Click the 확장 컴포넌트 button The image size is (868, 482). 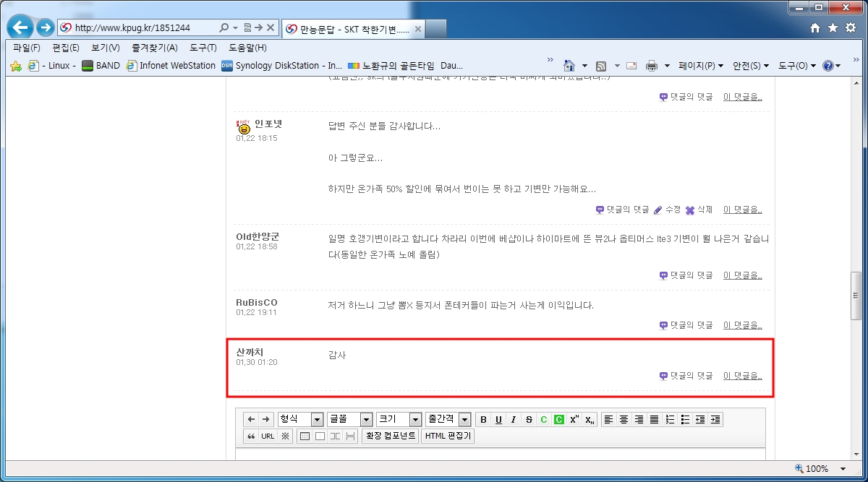tap(391, 436)
